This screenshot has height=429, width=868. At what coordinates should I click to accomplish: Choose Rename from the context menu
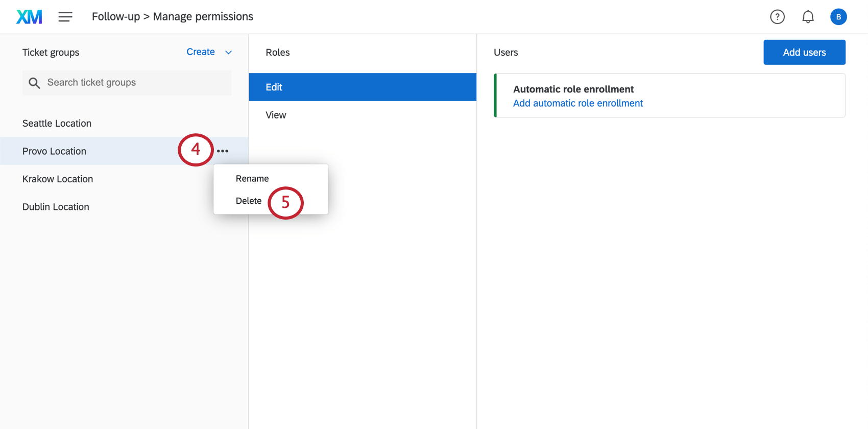pos(252,179)
